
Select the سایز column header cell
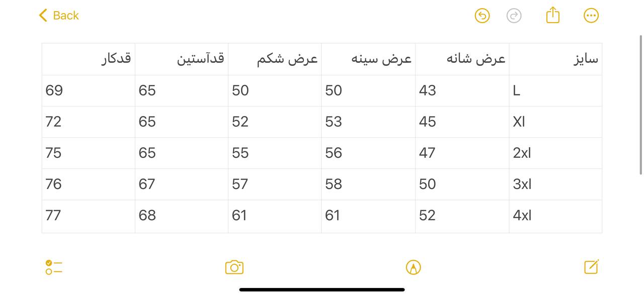(x=555, y=59)
